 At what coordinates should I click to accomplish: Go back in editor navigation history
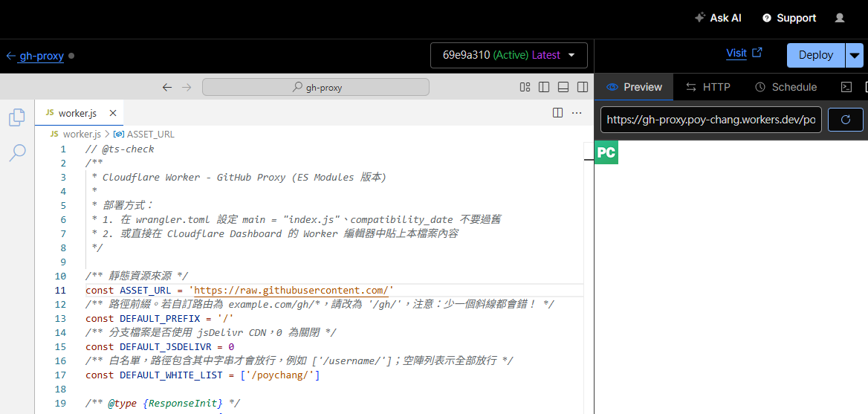pyautogui.click(x=167, y=87)
